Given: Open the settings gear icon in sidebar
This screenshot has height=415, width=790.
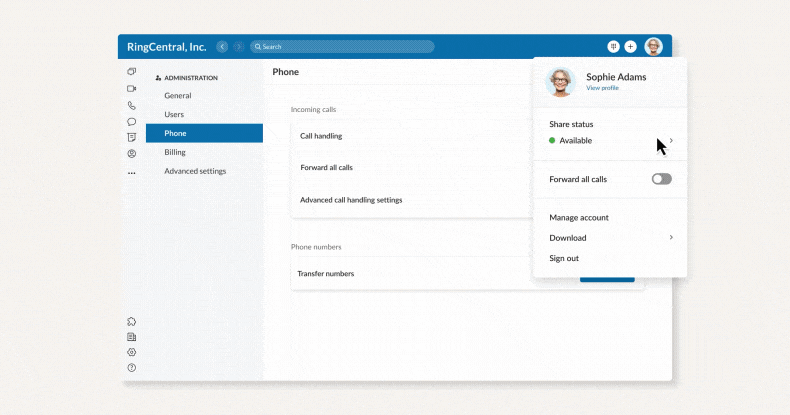Looking at the screenshot, I should click(131, 352).
